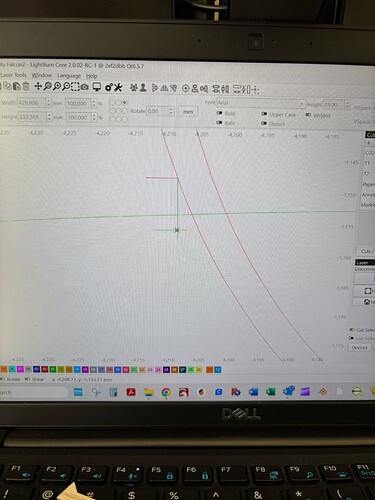375x500 pixels.
Task: Open the Language menu
Action: tap(69, 76)
